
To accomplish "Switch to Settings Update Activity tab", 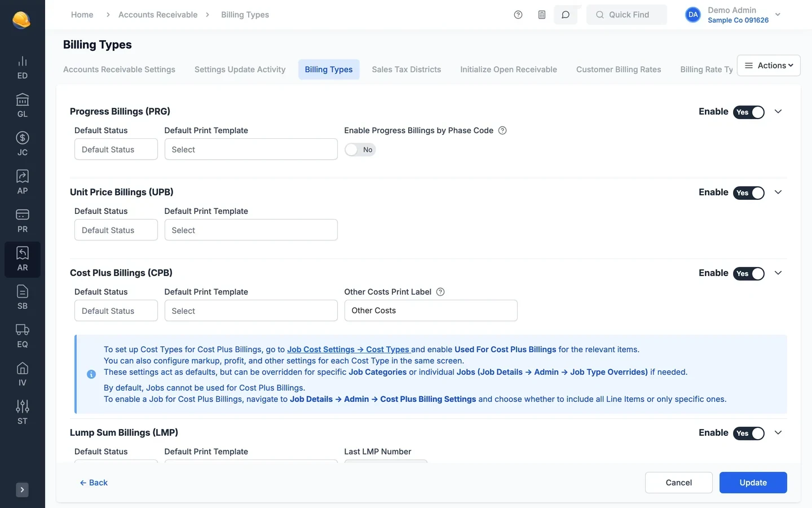I will pyautogui.click(x=240, y=69).
